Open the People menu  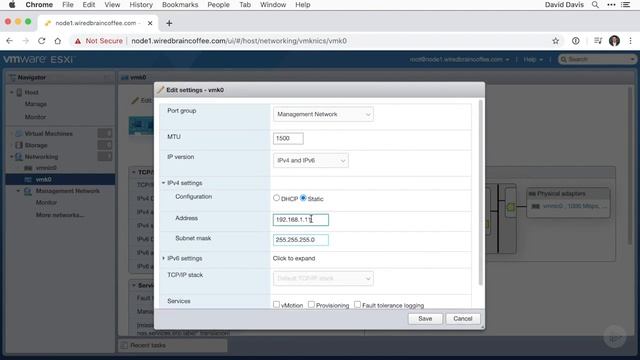click(218, 4)
